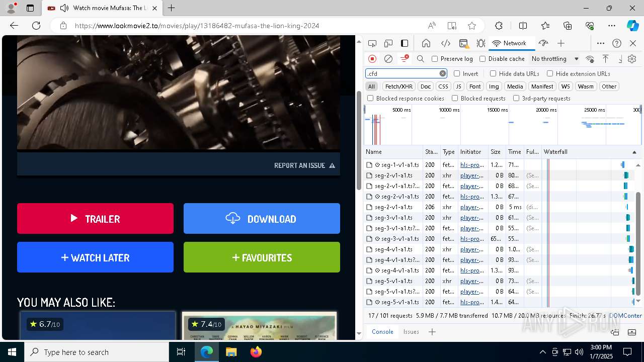Screen dimensions: 644x362
Task: Open DevTools customize ellipsis menu
Action: click(600, 43)
